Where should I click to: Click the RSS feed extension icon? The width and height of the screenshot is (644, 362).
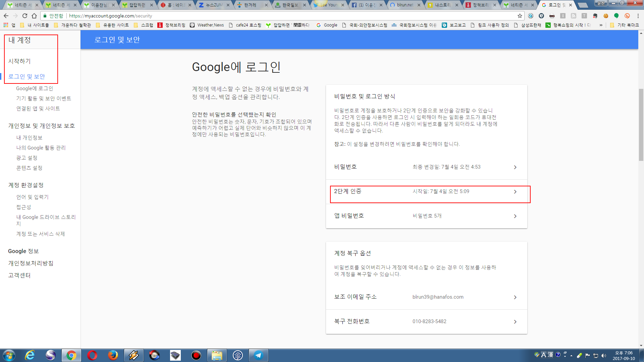[574, 16]
